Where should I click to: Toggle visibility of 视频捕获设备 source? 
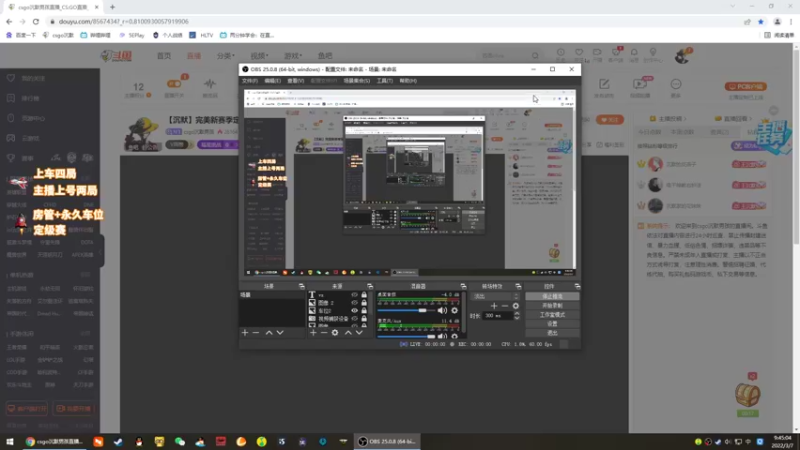(354, 318)
